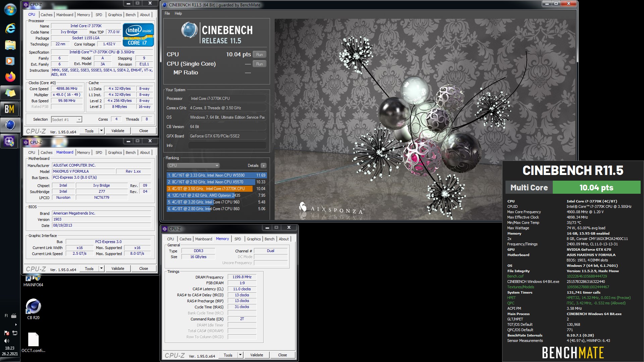
Task: Launch Internet Explorer from taskbar
Action: [x=10, y=28]
